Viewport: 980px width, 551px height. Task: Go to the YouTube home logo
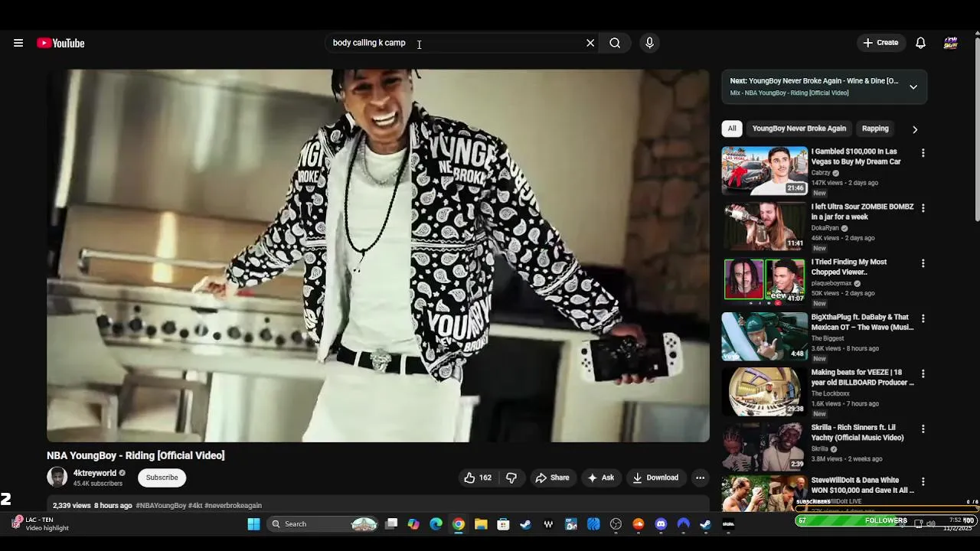[60, 43]
